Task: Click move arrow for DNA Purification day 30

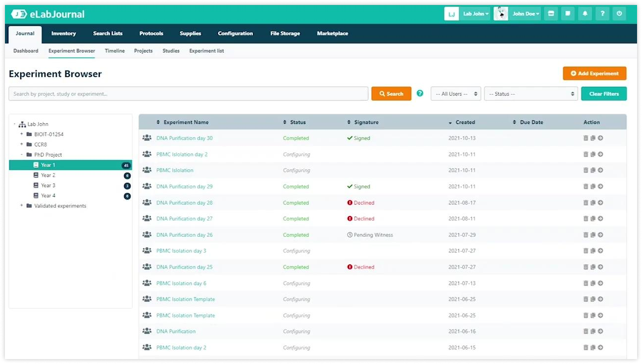Action: pos(601,138)
